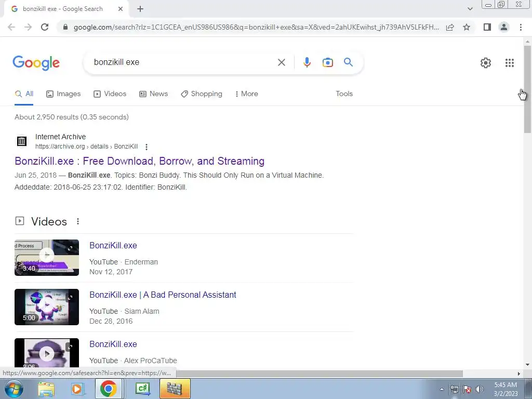532x399 pixels.
Task: Select the All results tab
Action: point(24,94)
